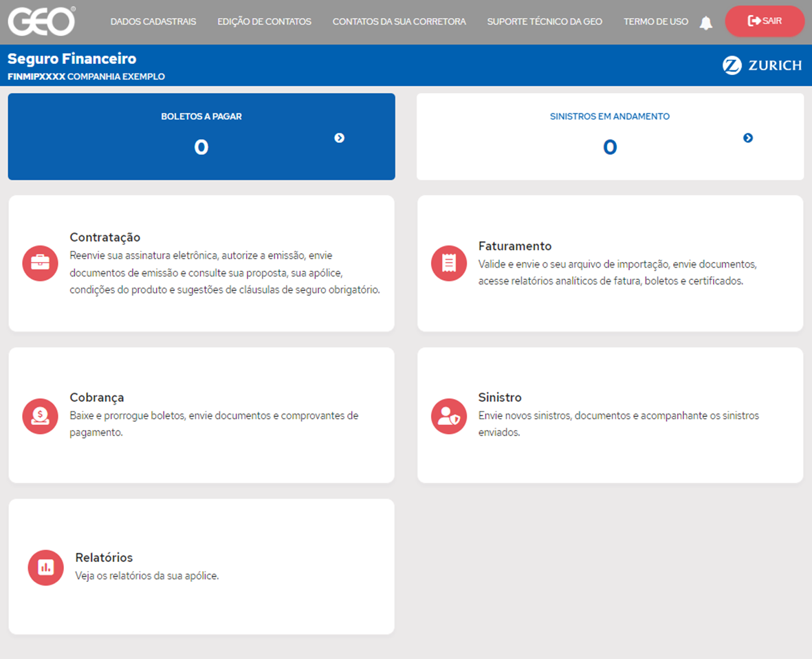The width and height of the screenshot is (812, 659).
Task: Click the Sair logout button
Action: coord(765,21)
